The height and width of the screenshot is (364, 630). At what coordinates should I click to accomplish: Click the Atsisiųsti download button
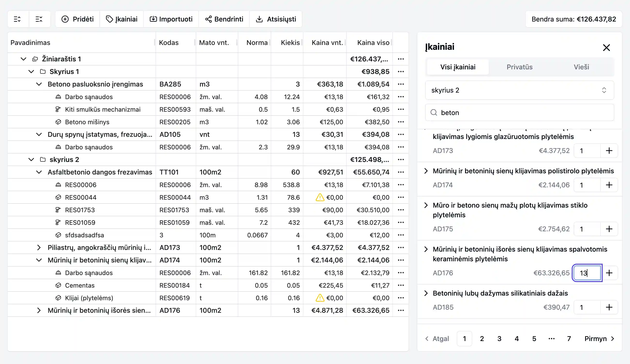(276, 19)
